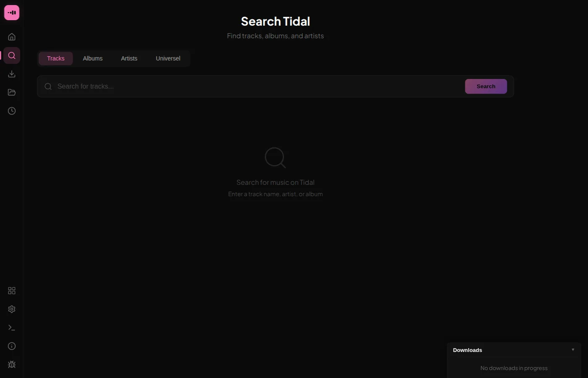Viewport: 588px width, 378px height.
Task: Click the Enter a track name hint
Action: 276,194
